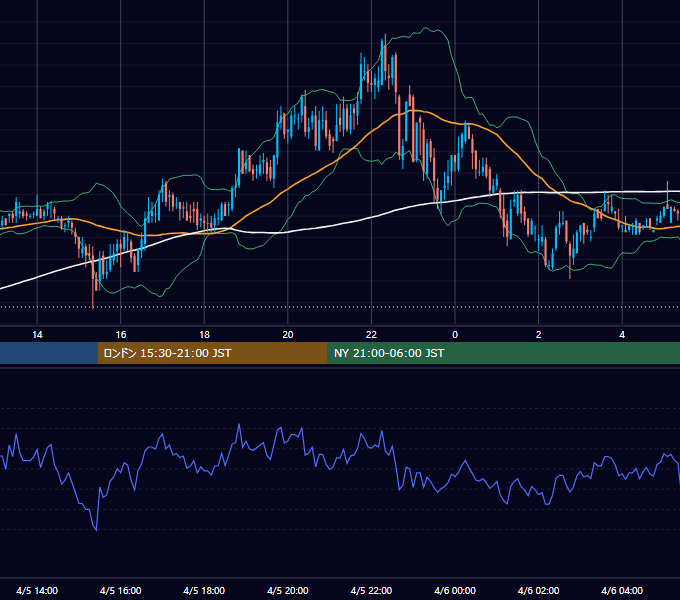Click the 4/5 18:00 label on oscillator axis

(x=204, y=590)
